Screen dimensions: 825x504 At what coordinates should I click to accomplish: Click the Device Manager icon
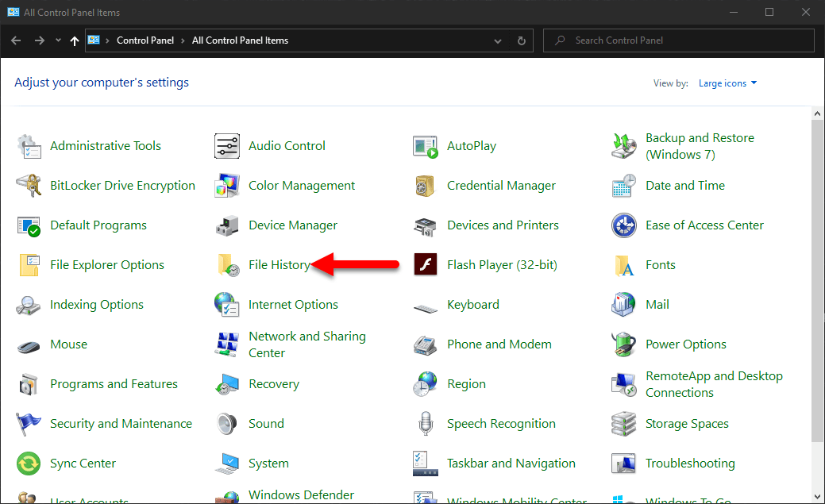point(227,225)
